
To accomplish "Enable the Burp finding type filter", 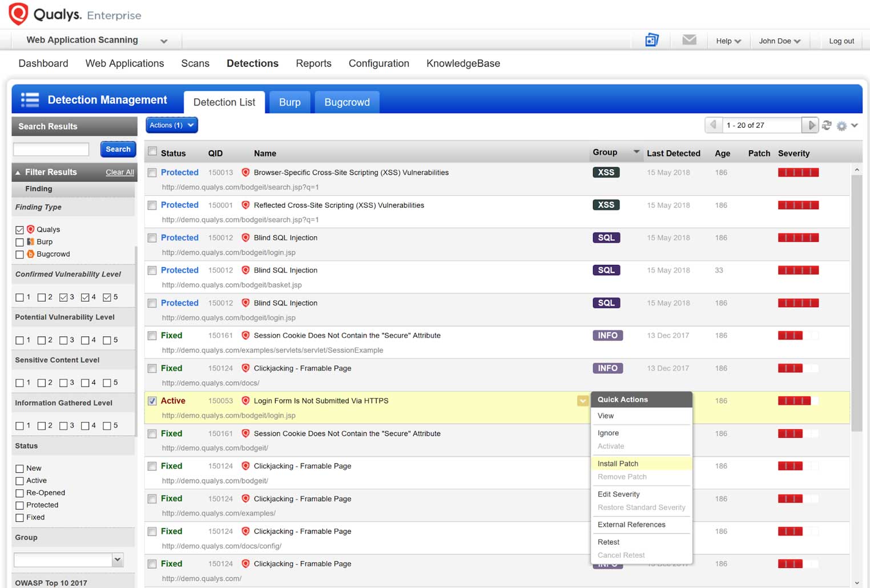I will tap(19, 241).
